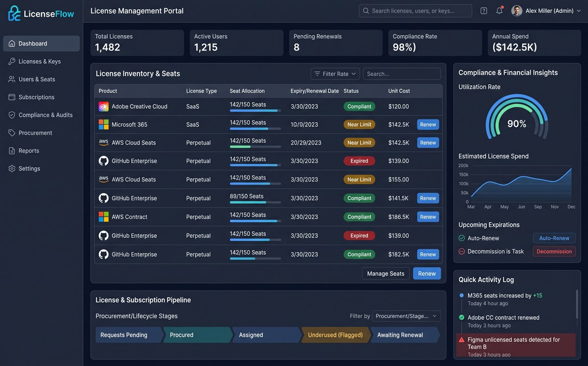The image size is (588, 366).
Task: Click the Quick Activity Log scrollbar
Action: pyautogui.click(x=577, y=305)
